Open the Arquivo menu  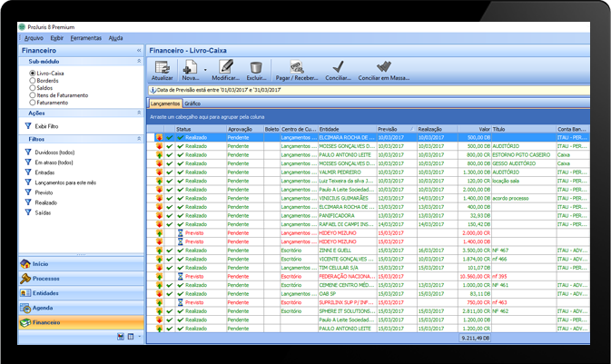pos(34,38)
